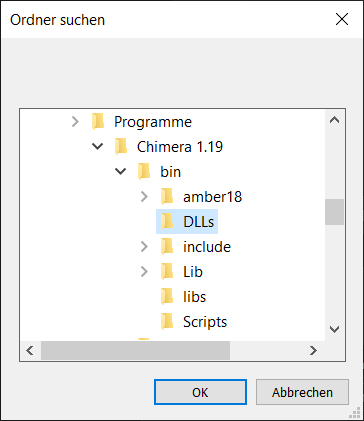Click the libs folder icon
The height and width of the screenshot is (421, 364).
click(x=167, y=297)
